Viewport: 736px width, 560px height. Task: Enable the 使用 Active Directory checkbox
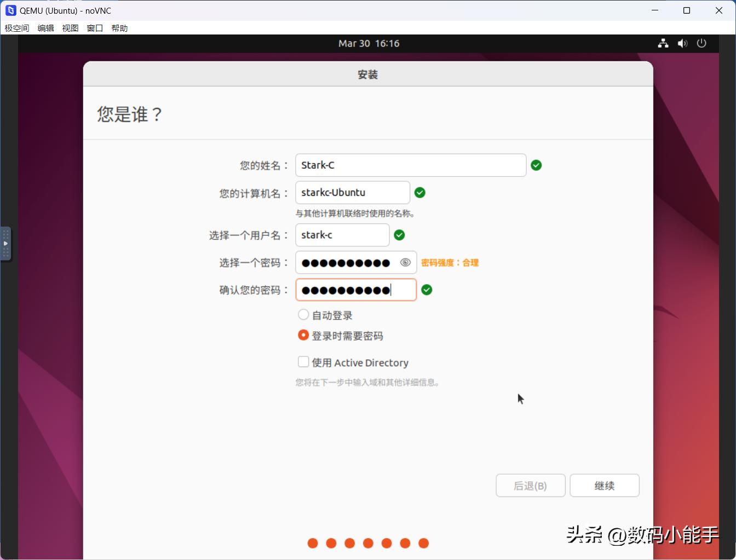pyautogui.click(x=303, y=362)
